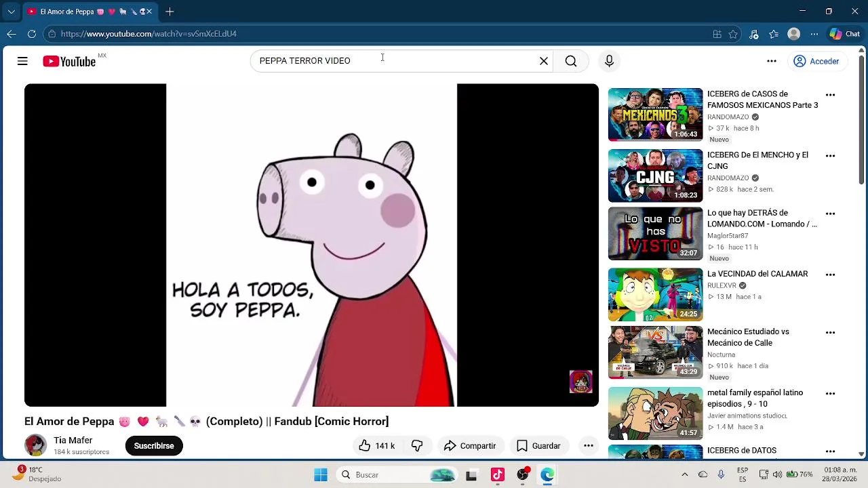The image size is (868, 488).
Task: Open the clock showing 01:08 a. m.
Action: 840,474
